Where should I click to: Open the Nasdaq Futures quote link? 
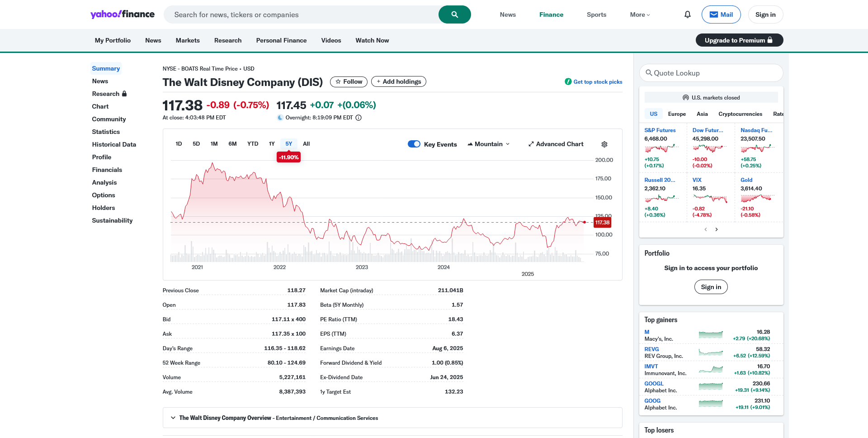(x=756, y=130)
